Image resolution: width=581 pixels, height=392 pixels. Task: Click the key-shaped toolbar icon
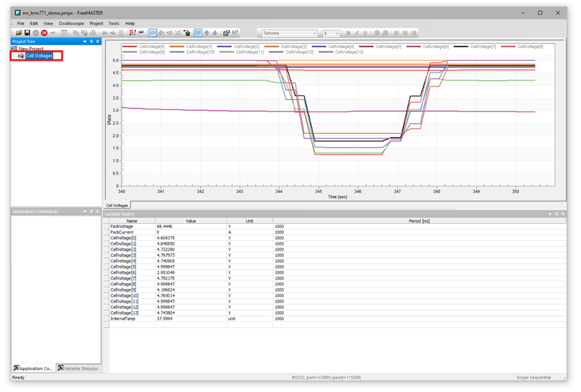pyautogui.click(x=53, y=33)
